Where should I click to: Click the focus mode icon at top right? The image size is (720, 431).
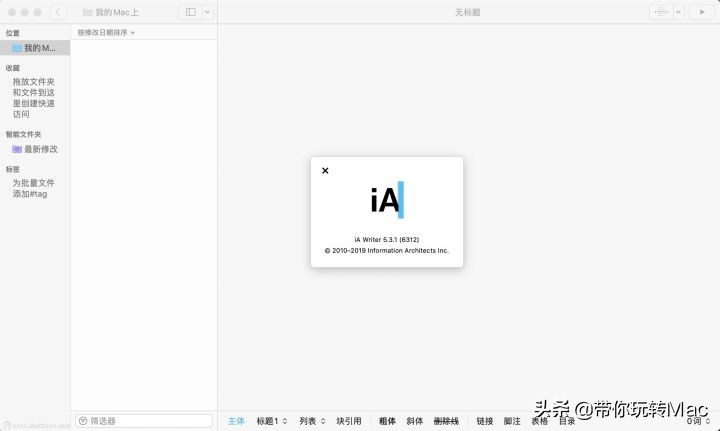[x=661, y=12]
